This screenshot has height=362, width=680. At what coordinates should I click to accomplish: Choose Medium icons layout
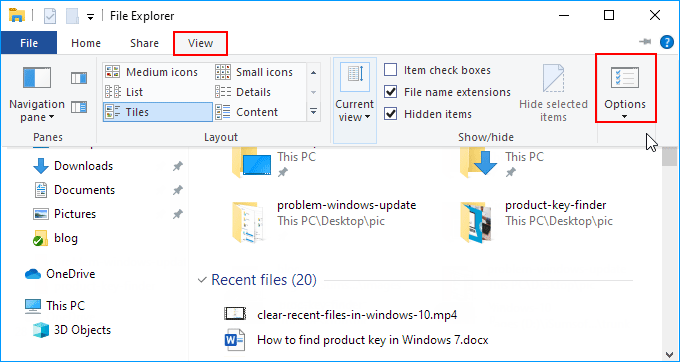tap(157, 72)
